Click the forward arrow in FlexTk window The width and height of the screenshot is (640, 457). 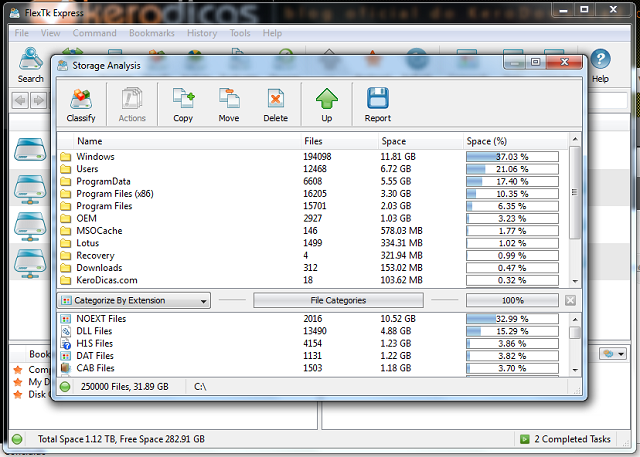(38, 100)
